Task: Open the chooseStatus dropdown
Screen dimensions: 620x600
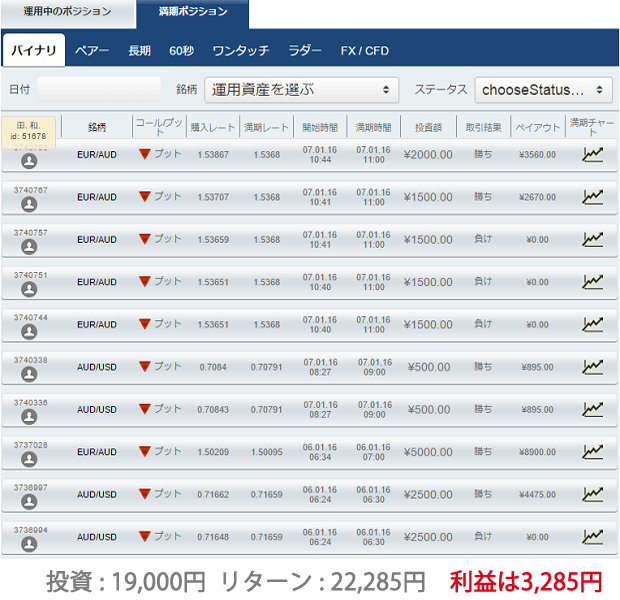Action: 543,90
